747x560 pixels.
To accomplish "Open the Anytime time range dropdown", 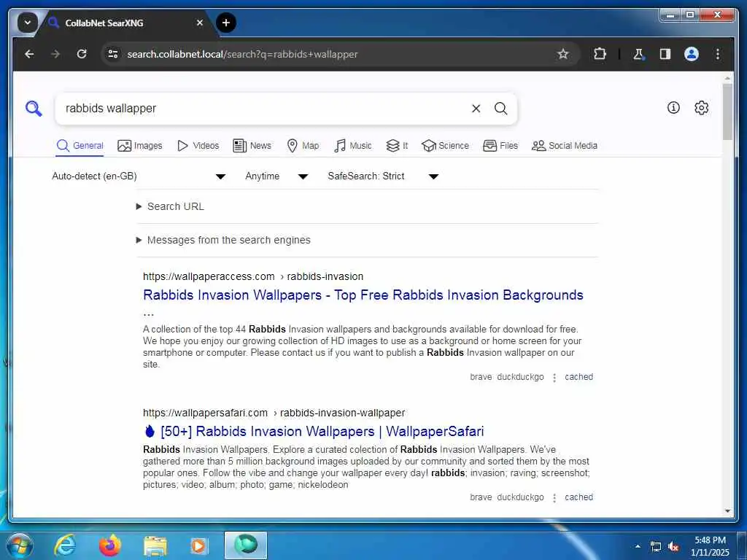I will click(276, 176).
